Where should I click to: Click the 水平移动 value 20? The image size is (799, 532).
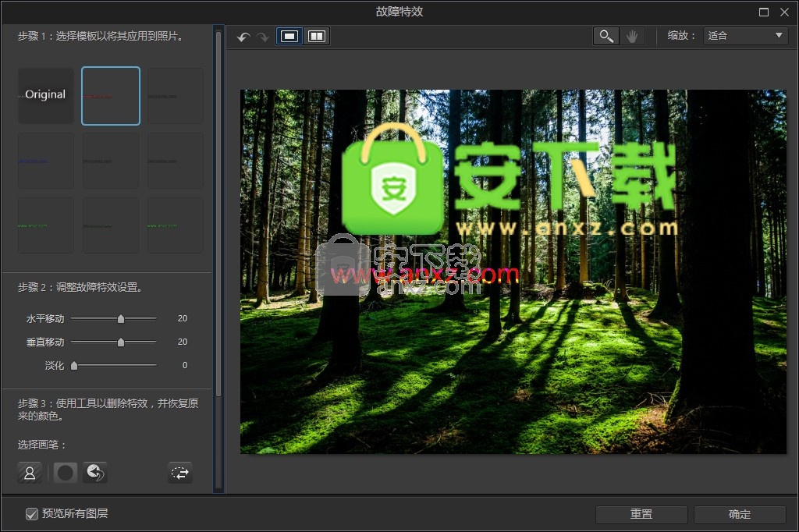coord(183,318)
